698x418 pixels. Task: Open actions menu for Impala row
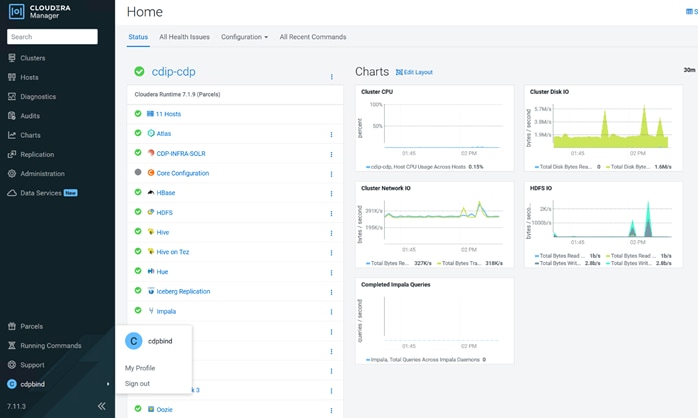click(x=331, y=312)
